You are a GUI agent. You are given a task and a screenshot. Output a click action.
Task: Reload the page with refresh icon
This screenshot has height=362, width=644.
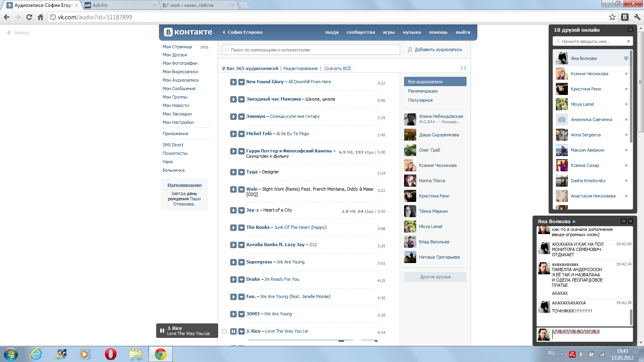(29, 17)
